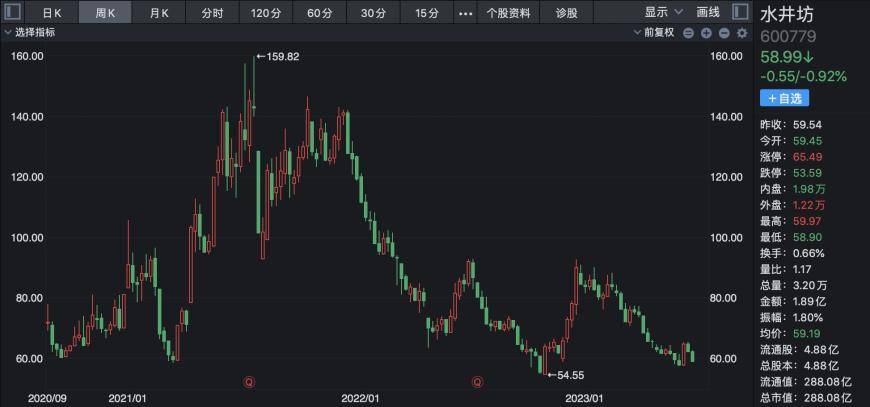The height and width of the screenshot is (407, 870).
Task: Switch to 日K daily chart tab
Action: point(53,13)
